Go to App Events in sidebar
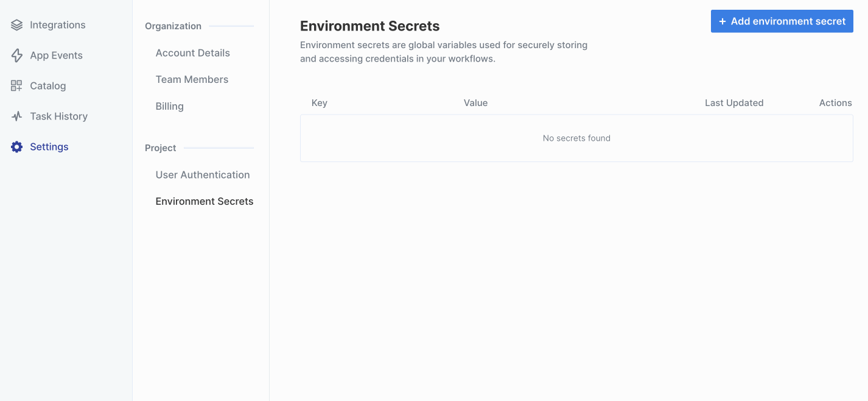The image size is (868, 401). [x=56, y=55]
